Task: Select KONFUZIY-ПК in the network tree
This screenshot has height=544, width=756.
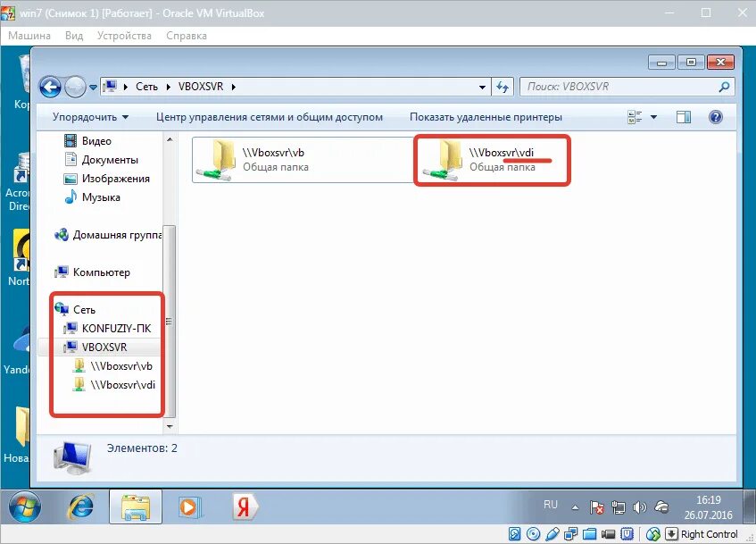Action: [107, 328]
